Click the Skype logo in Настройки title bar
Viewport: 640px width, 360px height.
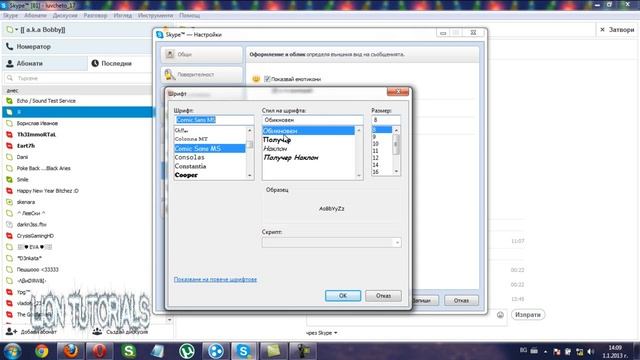[x=160, y=35]
